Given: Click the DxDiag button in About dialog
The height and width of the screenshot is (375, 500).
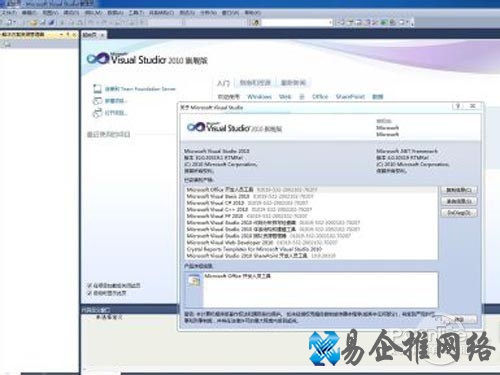Looking at the screenshot, I should (x=459, y=213).
